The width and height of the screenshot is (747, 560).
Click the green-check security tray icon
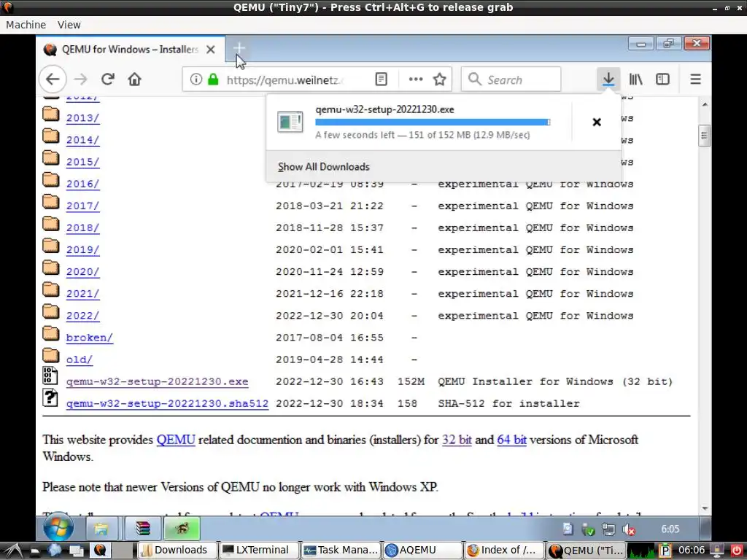click(589, 529)
